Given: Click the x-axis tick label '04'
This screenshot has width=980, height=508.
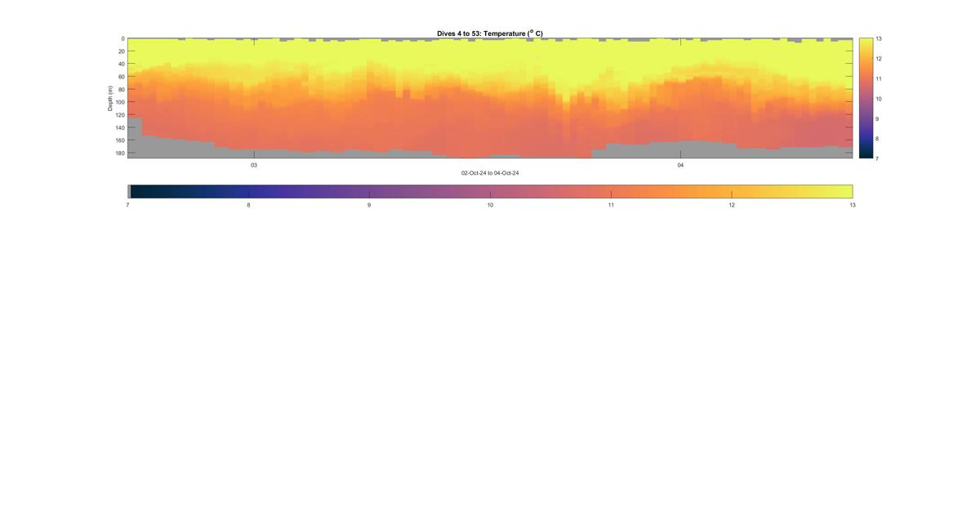Looking at the screenshot, I should tap(680, 165).
